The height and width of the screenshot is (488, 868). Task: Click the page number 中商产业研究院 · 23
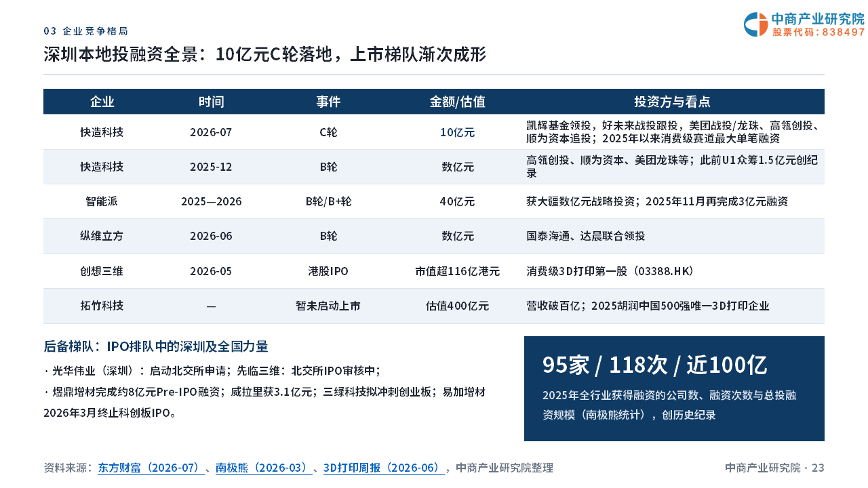click(x=774, y=468)
